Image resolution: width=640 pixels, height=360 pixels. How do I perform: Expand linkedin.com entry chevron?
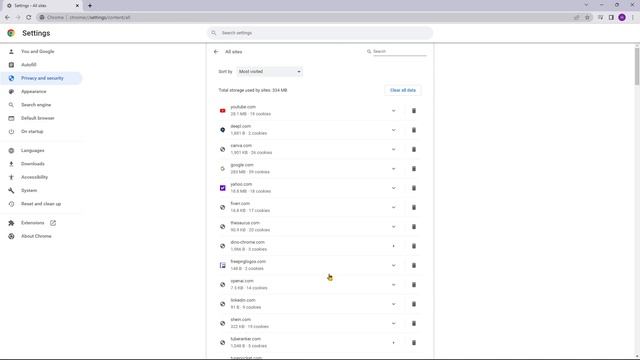(393, 304)
